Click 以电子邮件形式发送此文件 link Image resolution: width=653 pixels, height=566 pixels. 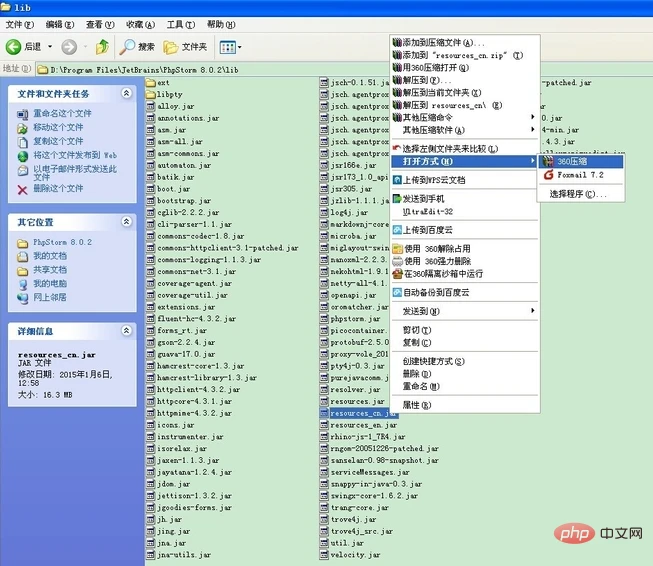(x=75, y=172)
